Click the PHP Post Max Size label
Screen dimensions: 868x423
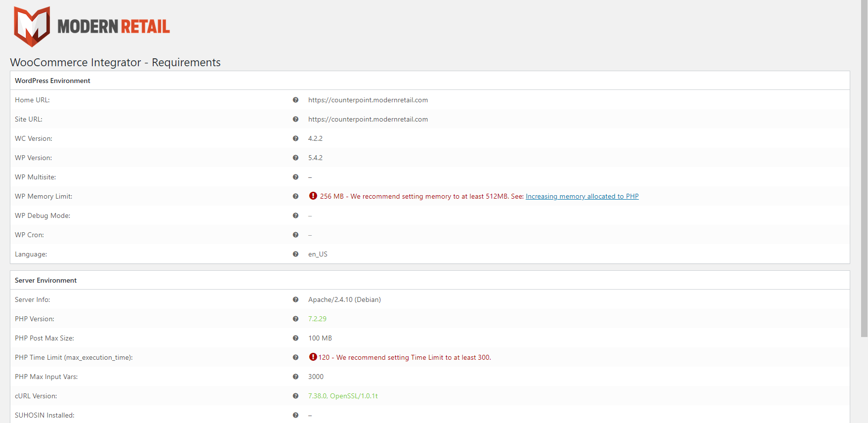pyautogui.click(x=44, y=338)
